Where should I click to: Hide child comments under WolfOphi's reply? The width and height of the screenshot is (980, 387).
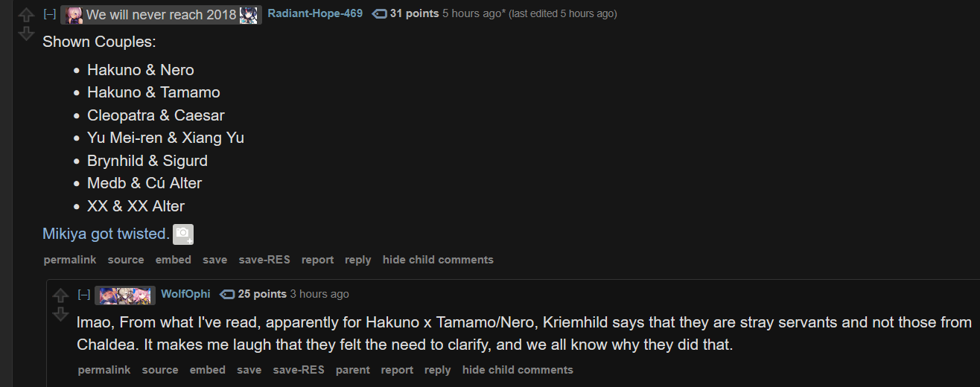point(518,370)
